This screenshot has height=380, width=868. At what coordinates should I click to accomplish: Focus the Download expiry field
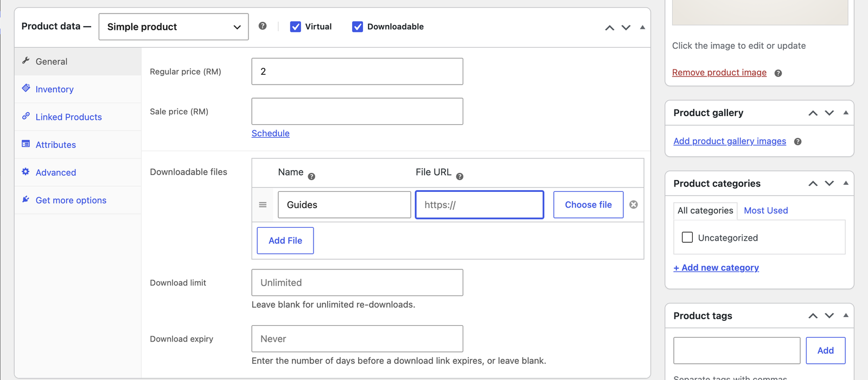tap(357, 339)
